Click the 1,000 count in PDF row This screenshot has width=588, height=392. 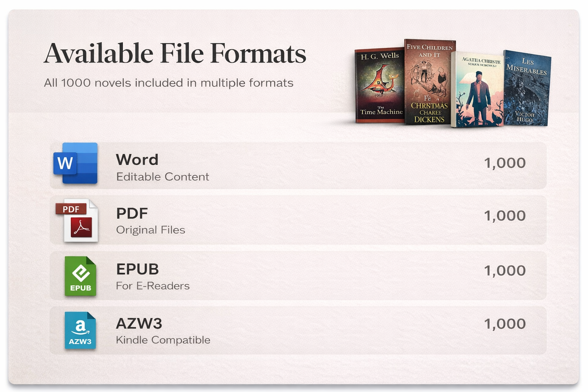tap(505, 216)
